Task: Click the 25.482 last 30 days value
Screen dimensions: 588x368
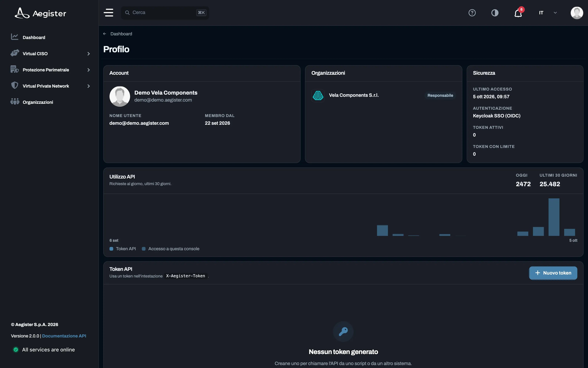Action: (x=550, y=184)
